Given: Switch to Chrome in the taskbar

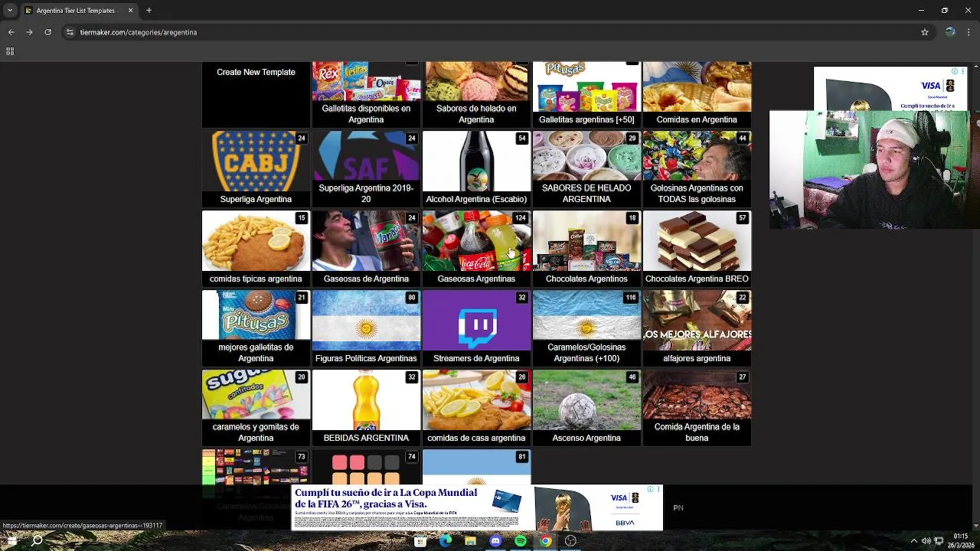Looking at the screenshot, I should coord(545,541).
